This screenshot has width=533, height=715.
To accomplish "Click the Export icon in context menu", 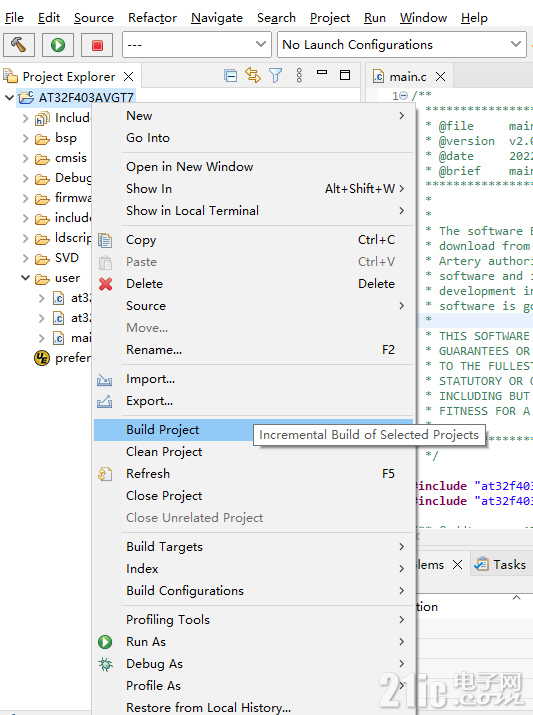I will pyautogui.click(x=105, y=401).
